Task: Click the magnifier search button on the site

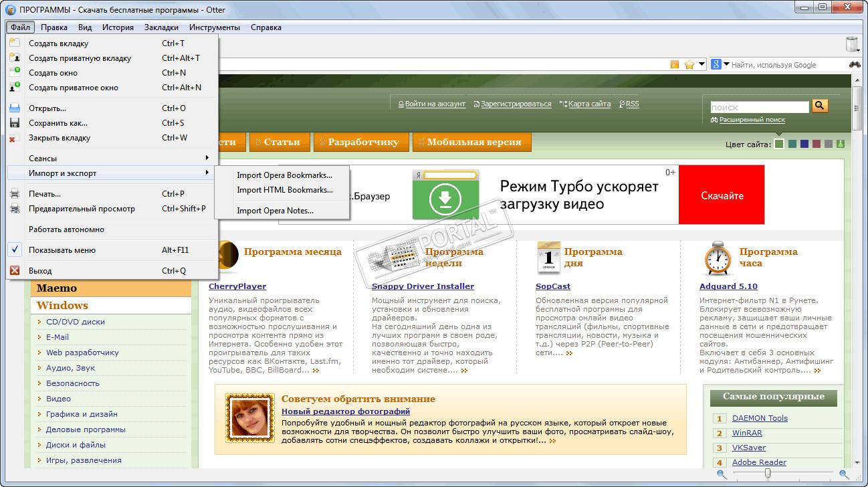Action: pyautogui.click(x=820, y=106)
